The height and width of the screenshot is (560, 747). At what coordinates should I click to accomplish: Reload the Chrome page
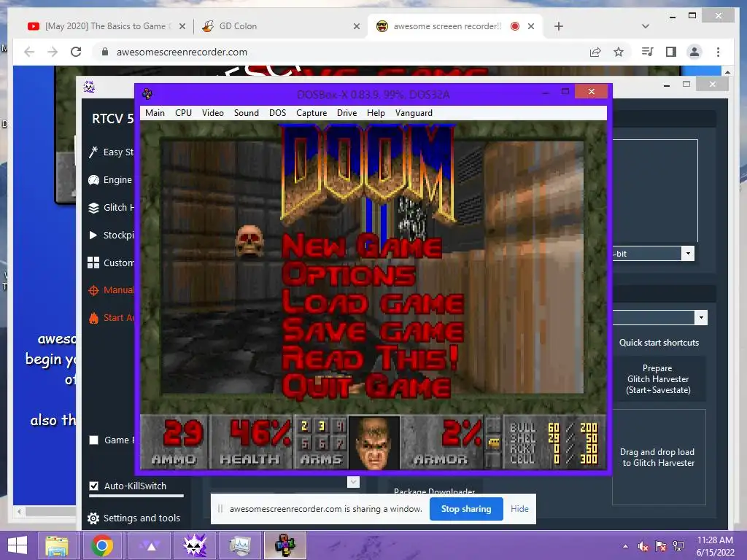(x=76, y=52)
